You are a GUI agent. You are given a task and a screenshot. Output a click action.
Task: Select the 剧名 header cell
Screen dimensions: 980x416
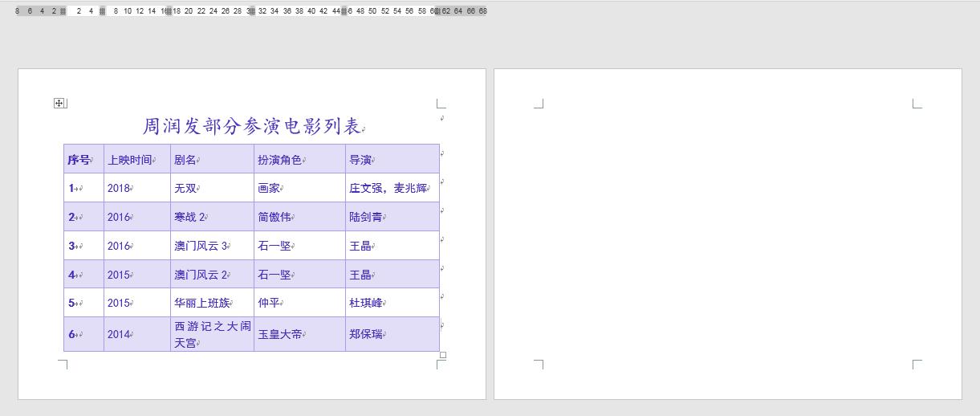point(212,159)
